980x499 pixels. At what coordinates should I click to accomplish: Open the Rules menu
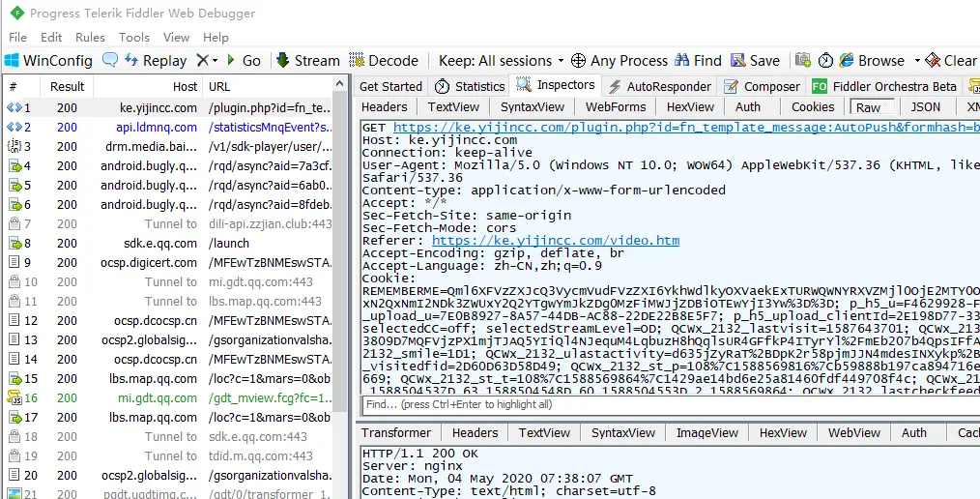pos(90,38)
